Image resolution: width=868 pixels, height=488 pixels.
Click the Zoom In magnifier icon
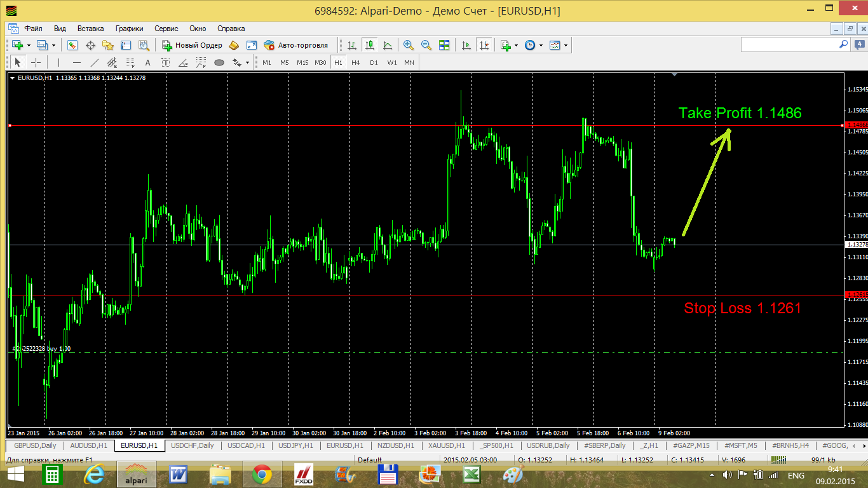(408, 45)
